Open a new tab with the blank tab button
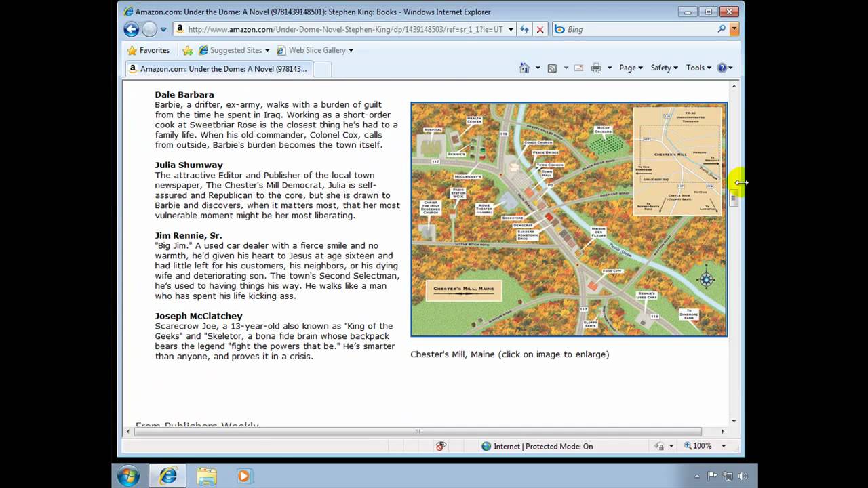This screenshot has height=488, width=868. click(322, 68)
